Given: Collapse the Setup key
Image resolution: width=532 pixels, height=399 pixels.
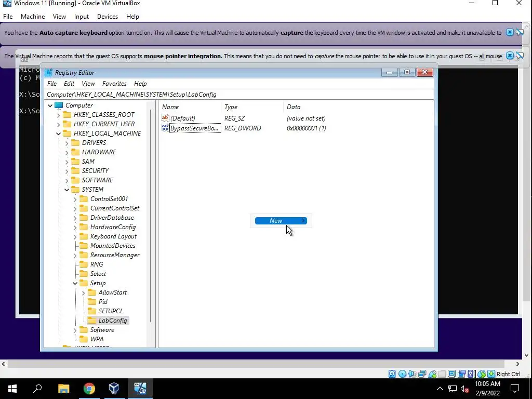Looking at the screenshot, I should (75, 283).
